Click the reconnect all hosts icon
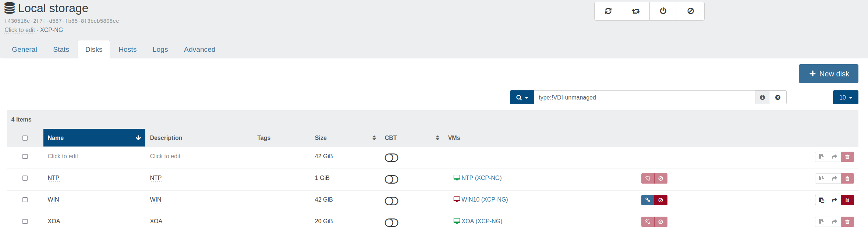The height and width of the screenshot is (235, 868). [635, 11]
